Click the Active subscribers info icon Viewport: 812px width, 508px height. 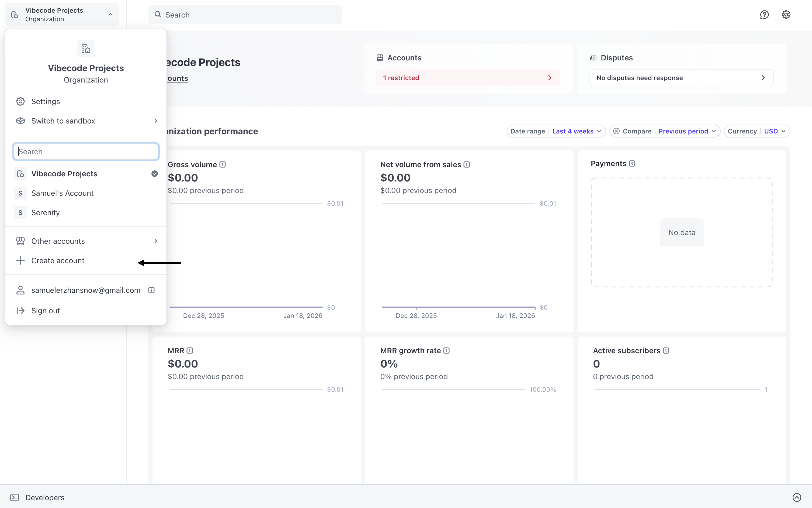666,351
